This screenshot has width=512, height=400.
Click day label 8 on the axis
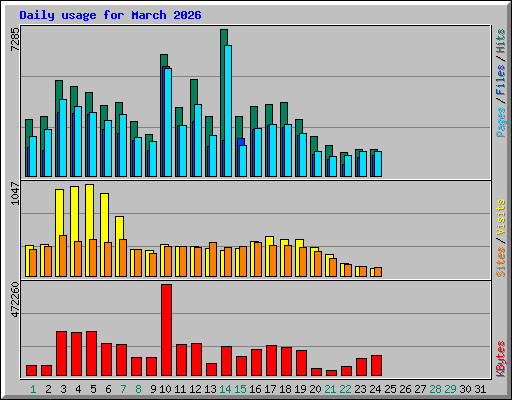pyautogui.click(x=138, y=389)
